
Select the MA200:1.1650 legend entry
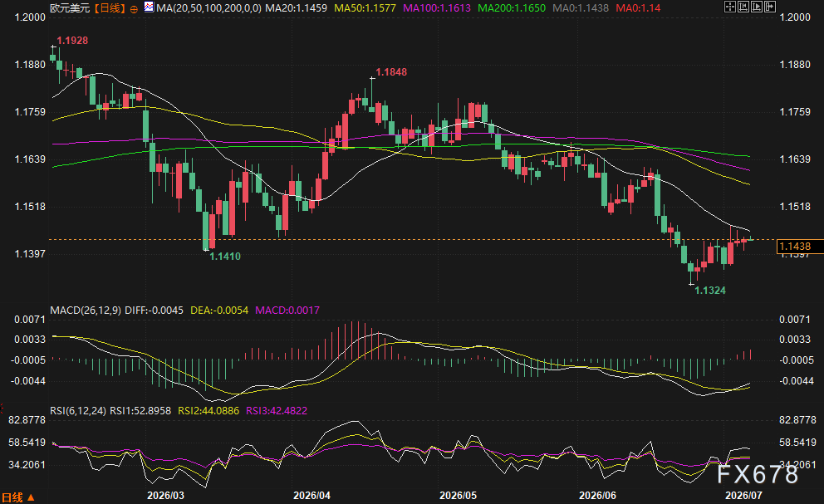(512, 8)
